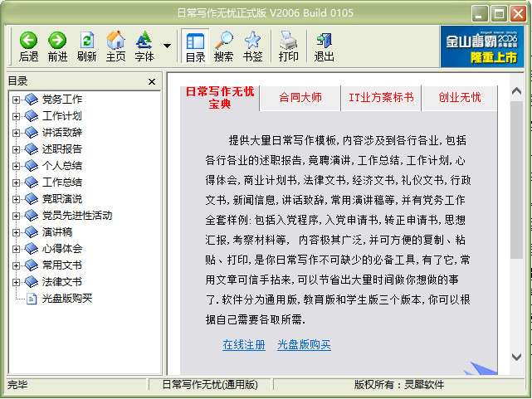
Task: Select 演讲稿 in the tree
Action: (x=57, y=232)
